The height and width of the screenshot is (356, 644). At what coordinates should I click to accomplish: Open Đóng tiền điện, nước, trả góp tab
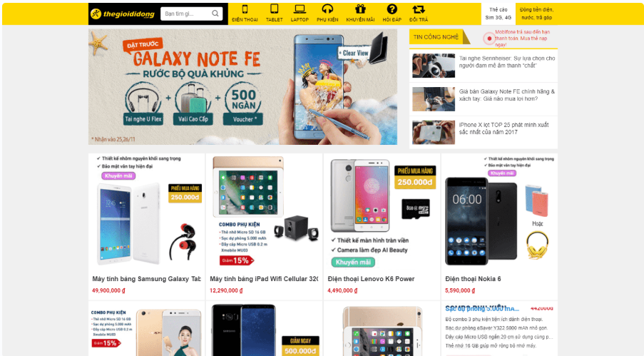536,14
